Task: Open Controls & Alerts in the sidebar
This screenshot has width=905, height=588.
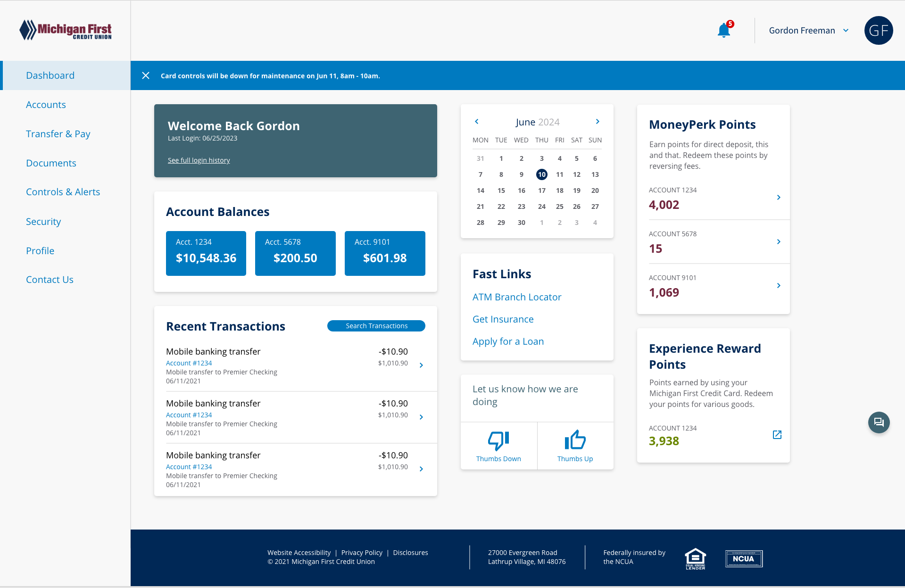Action: [x=63, y=192]
